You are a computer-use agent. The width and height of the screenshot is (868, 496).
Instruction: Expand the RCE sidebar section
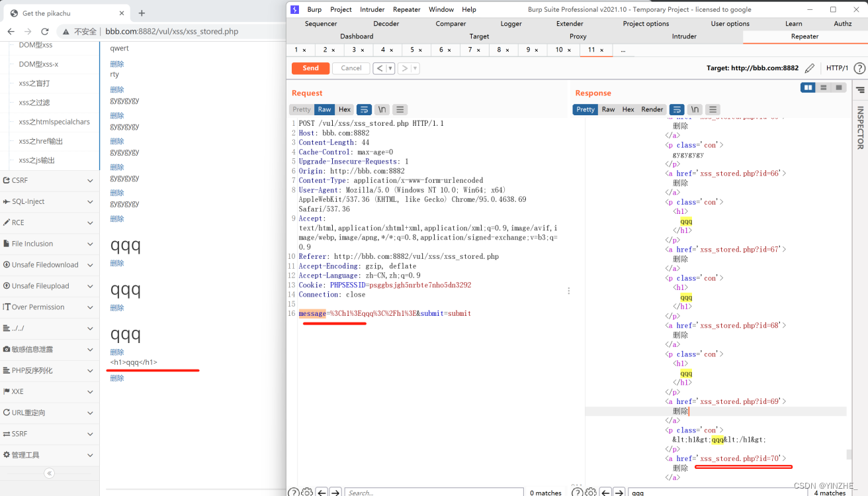(x=50, y=223)
